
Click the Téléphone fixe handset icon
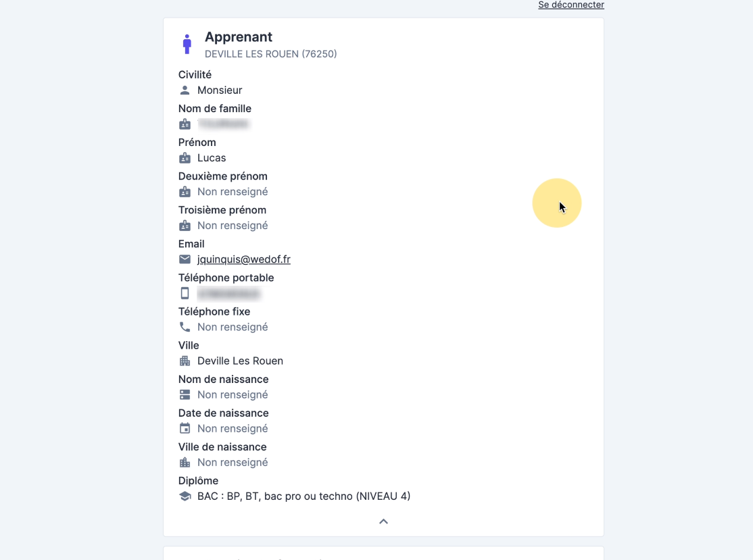185,327
